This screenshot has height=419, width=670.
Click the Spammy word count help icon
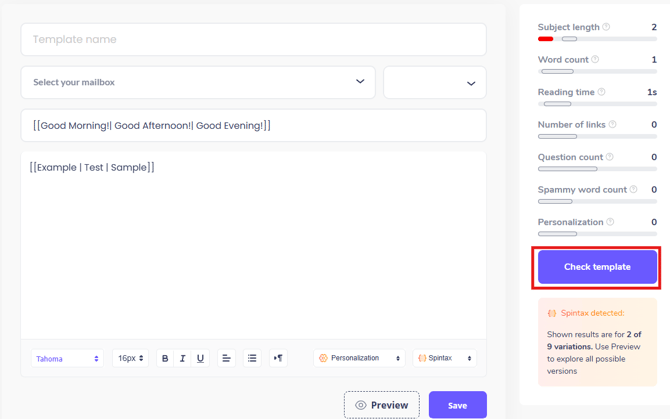[x=633, y=189]
